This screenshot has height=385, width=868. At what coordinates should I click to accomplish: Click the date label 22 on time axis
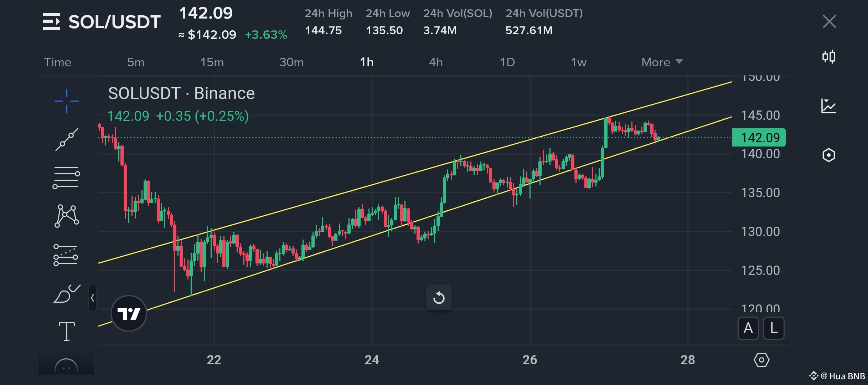[214, 360]
